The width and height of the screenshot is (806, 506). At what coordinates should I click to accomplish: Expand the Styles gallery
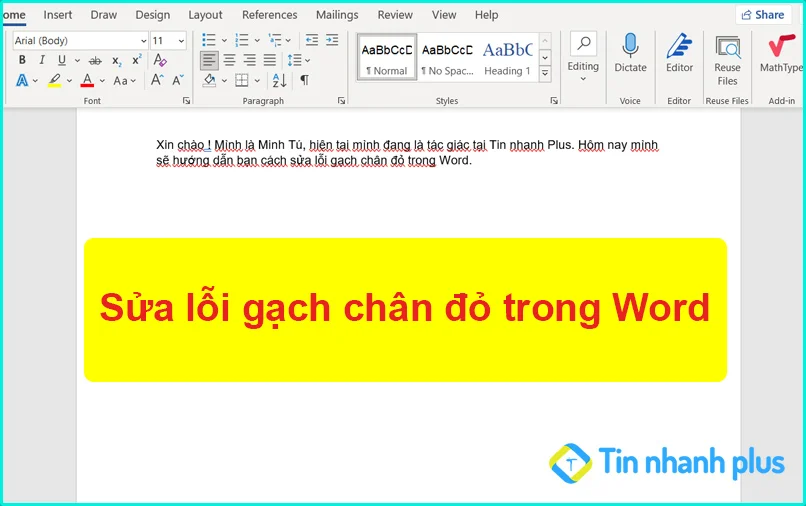click(x=545, y=74)
